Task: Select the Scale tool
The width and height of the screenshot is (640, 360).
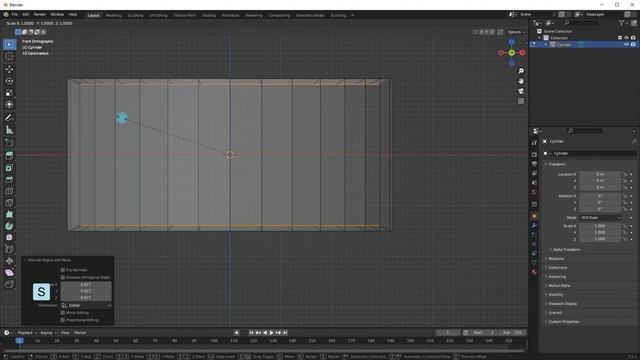Action: (9, 93)
